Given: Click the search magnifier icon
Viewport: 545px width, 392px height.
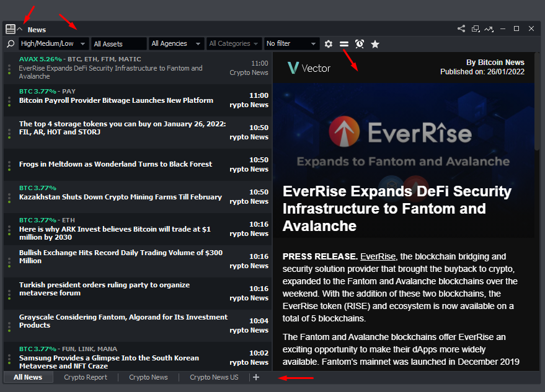Looking at the screenshot, I should coord(11,44).
